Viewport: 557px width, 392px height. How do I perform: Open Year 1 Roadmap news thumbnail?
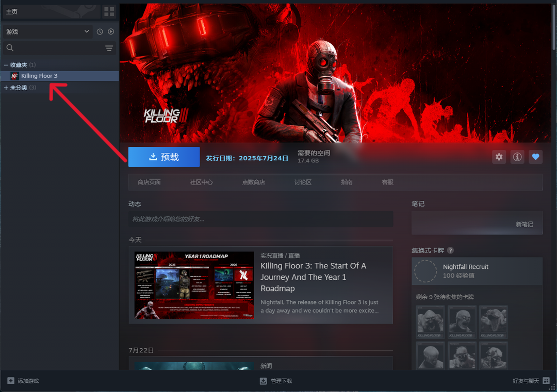[194, 285]
